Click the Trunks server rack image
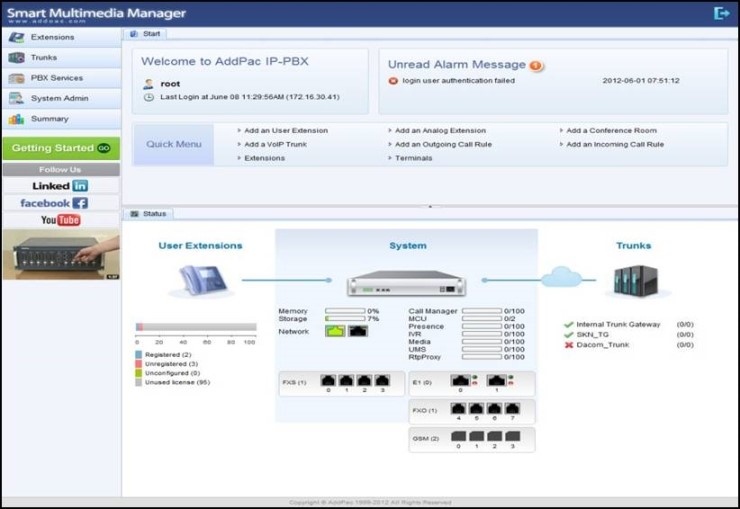 click(636, 281)
